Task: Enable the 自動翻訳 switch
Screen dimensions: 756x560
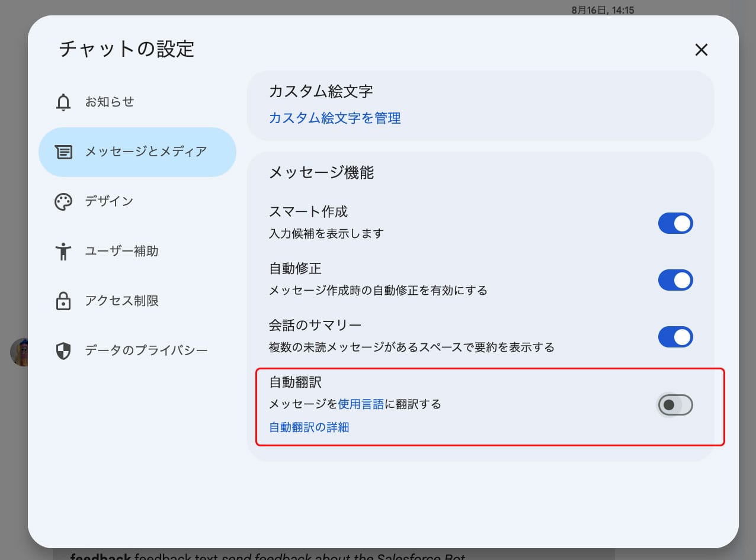Action: tap(675, 405)
